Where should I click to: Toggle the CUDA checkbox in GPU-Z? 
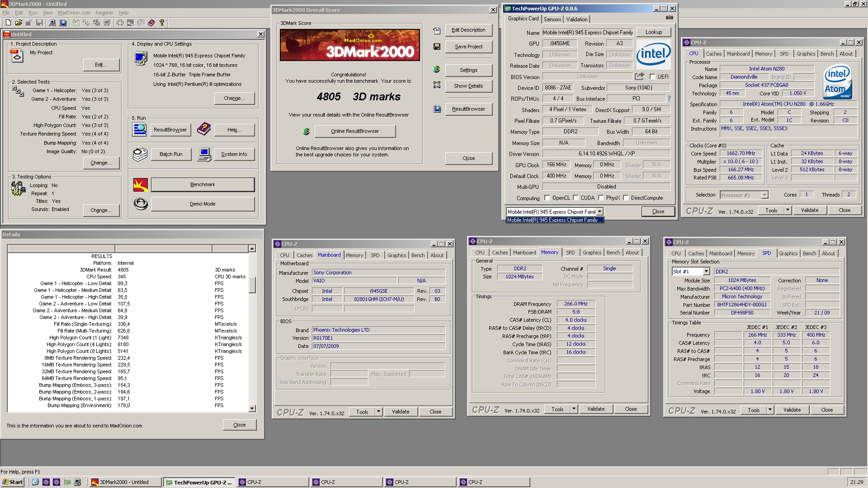point(576,197)
